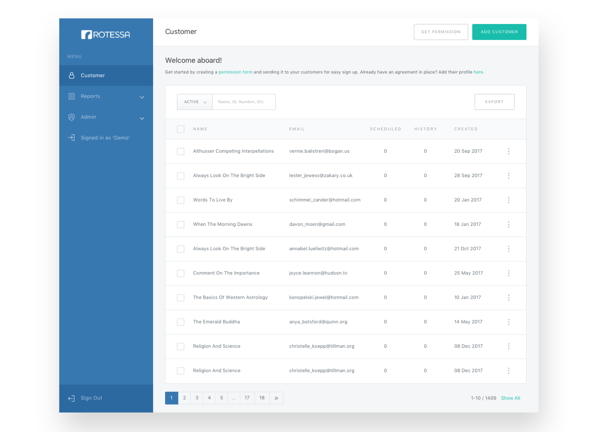
Task: Click the Sign Out arrow icon
Action: point(72,398)
